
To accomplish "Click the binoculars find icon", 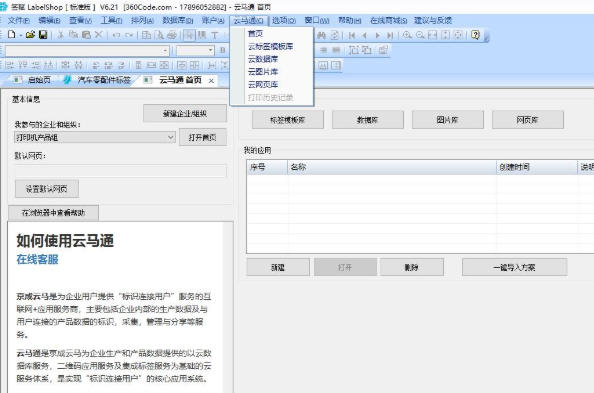I will (x=322, y=35).
